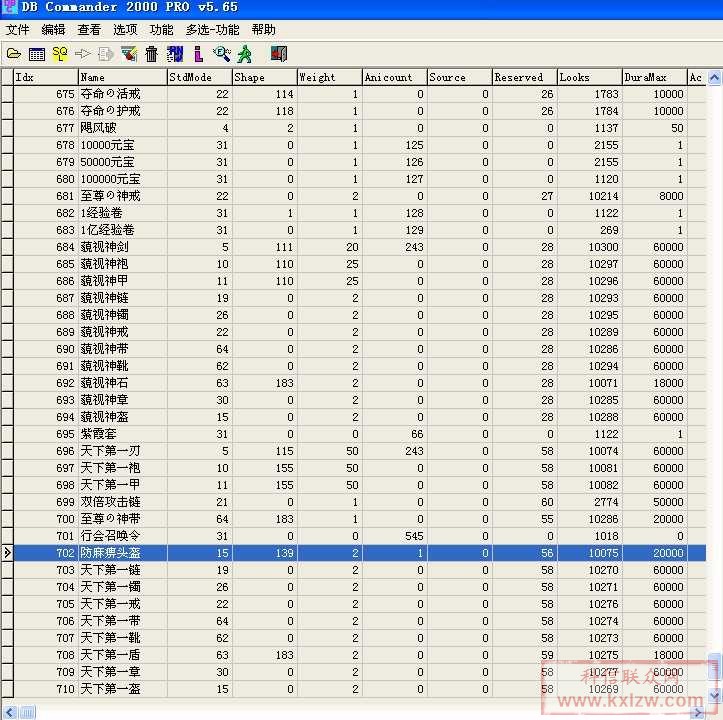Select the name cell 藐视神剑
The height and width of the screenshot is (720, 723).
[122, 247]
